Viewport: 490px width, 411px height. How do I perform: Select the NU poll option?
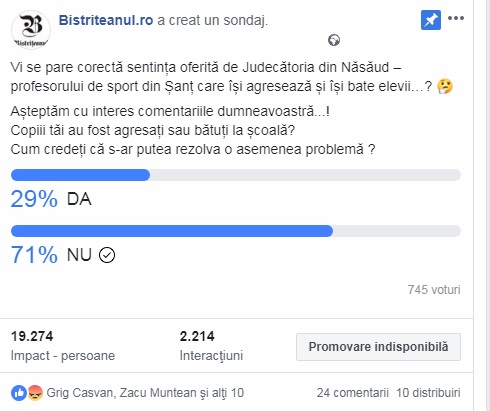pyautogui.click(x=79, y=255)
